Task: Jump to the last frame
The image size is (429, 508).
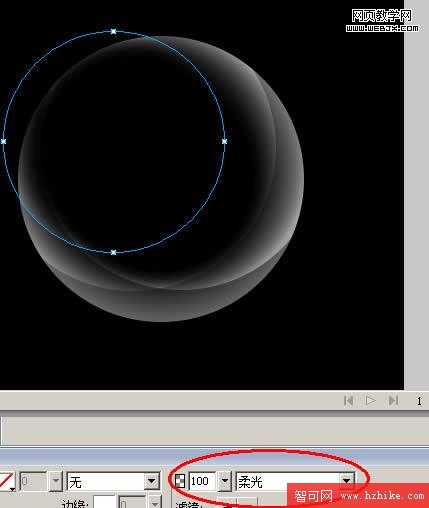Action: point(393,400)
